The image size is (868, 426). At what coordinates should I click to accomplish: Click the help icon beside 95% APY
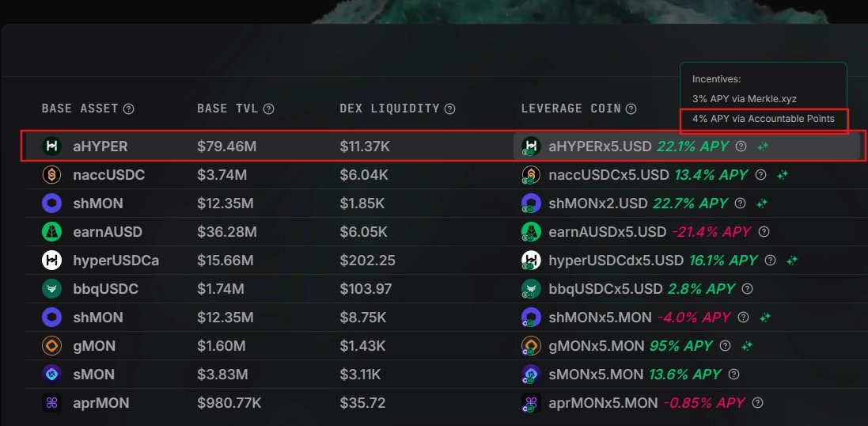[725, 346]
